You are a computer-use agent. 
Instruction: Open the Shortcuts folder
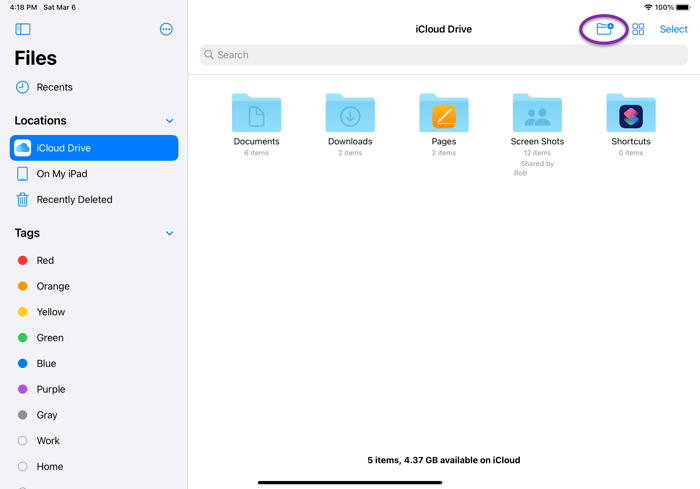631,115
